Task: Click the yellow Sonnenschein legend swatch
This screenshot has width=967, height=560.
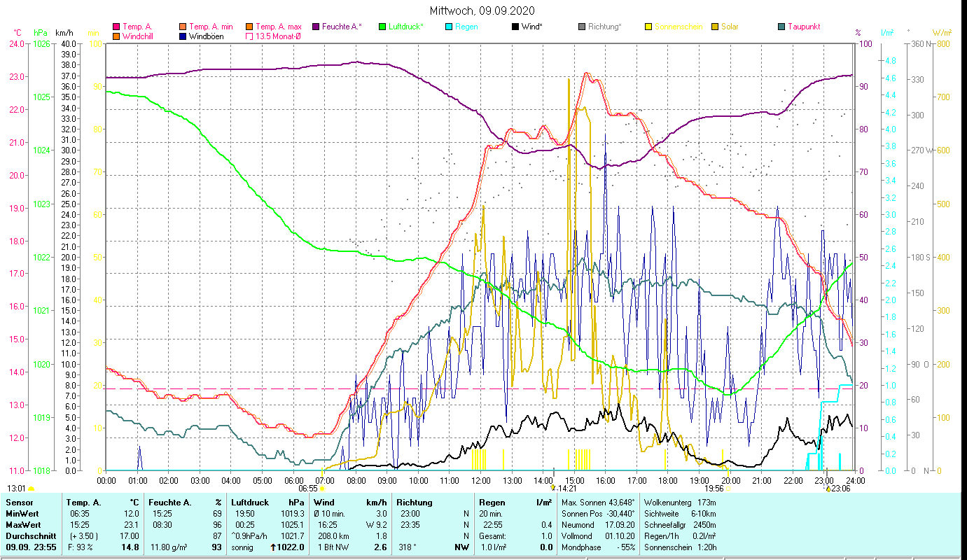Action: pyautogui.click(x=648, y=27)
